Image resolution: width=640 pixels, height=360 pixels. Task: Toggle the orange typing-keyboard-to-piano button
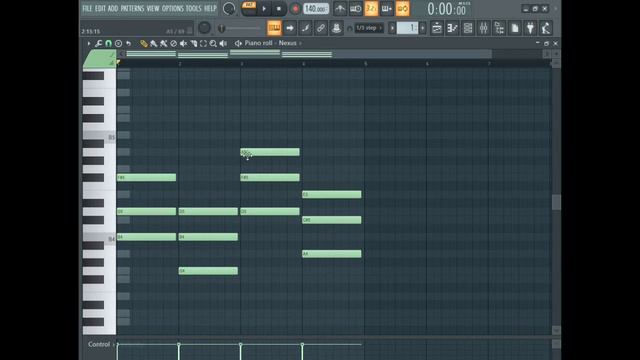[274, 28]
